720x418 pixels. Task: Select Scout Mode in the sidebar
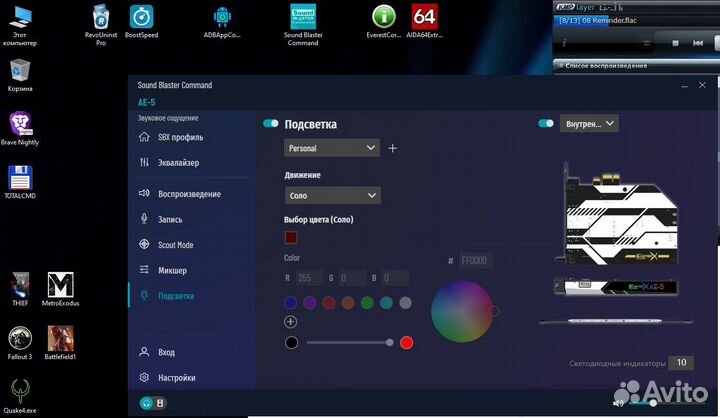tap(175, 245)
